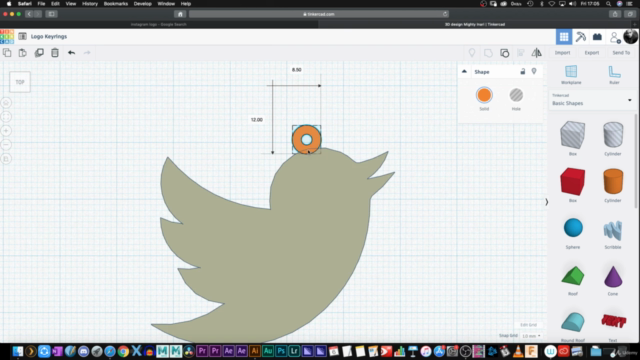
Task: Select the Workplane tool
Action: coord(571,74)
